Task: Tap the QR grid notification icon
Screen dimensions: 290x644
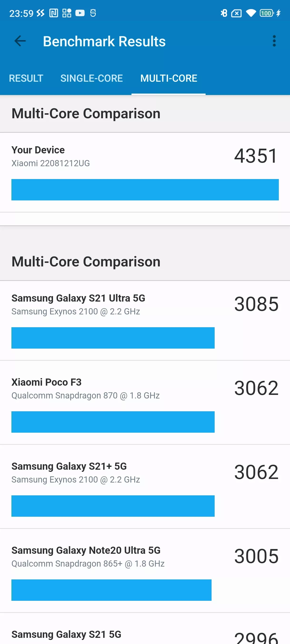Action: (x=67, y=13)
